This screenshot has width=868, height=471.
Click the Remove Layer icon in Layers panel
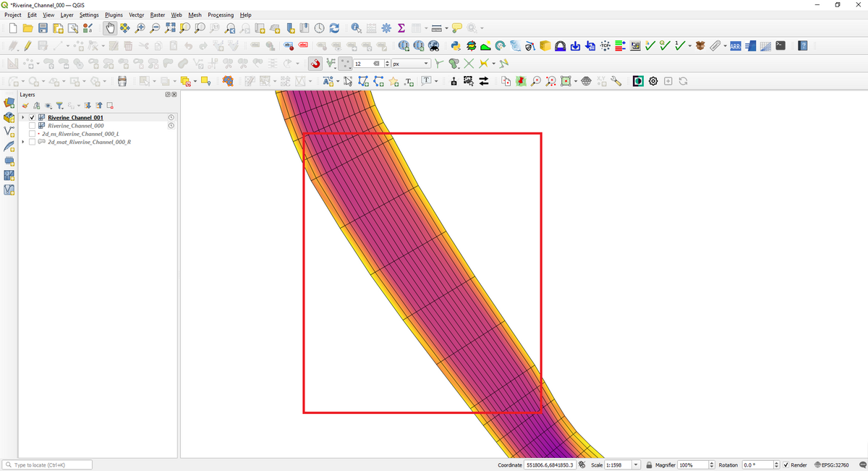pyautogui.click(x=110, y=106)
